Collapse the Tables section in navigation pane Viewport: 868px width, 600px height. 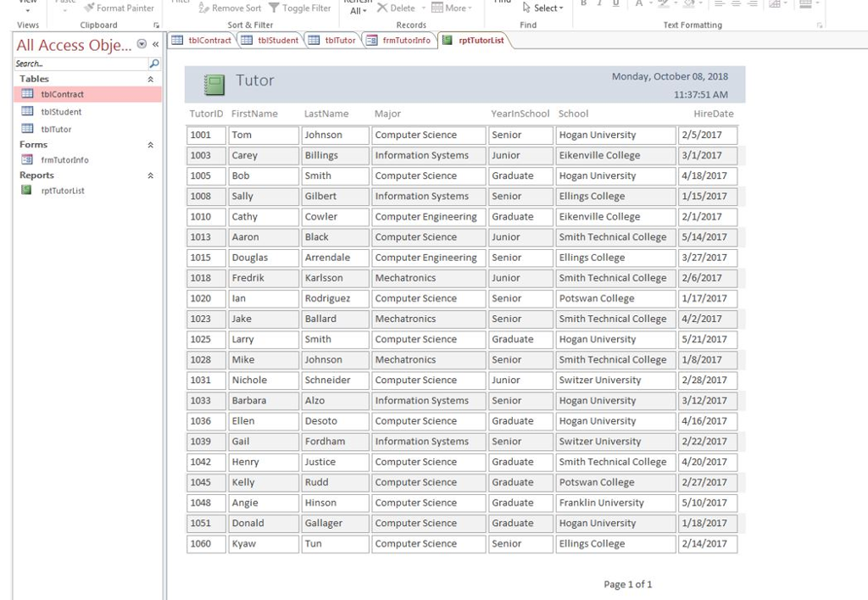pyautogui.click(x=150, y=78)
